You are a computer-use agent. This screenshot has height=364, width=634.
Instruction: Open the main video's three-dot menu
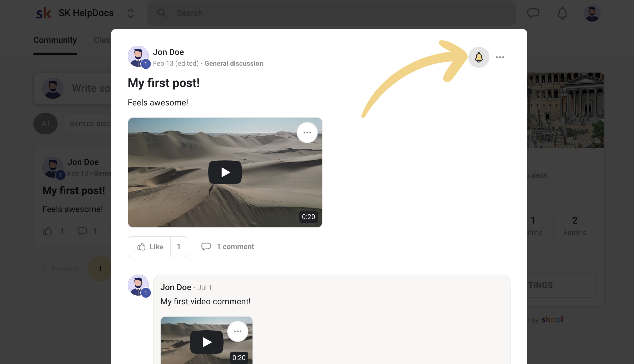coord(307,133)
